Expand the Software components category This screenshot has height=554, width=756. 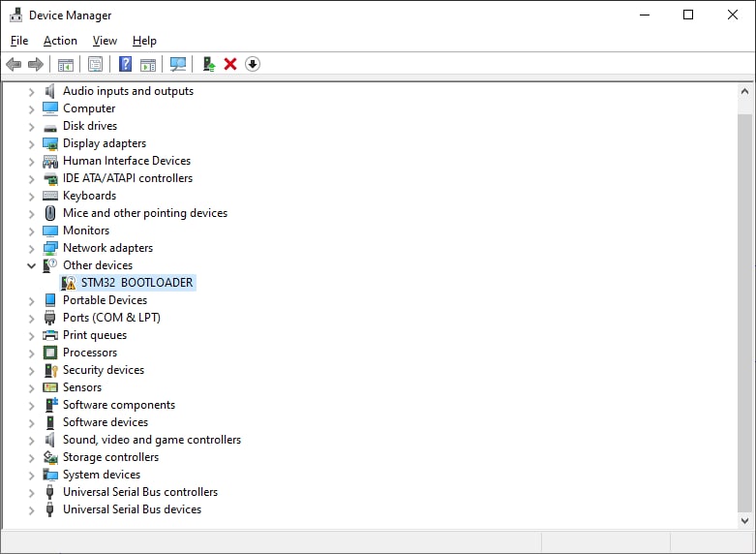31,406
